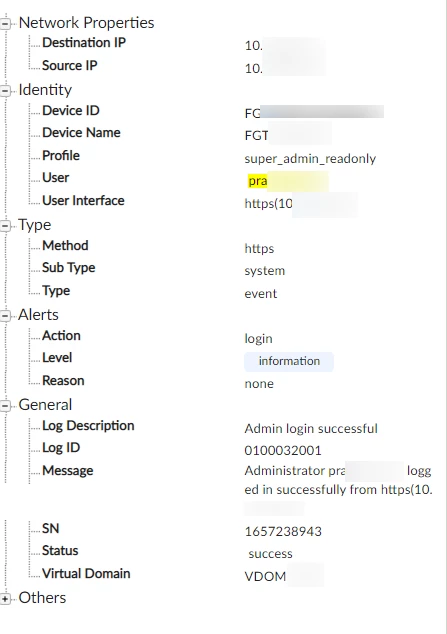Click the Message label
Viewport: 447px width, 634px height.
pos(67,471)
